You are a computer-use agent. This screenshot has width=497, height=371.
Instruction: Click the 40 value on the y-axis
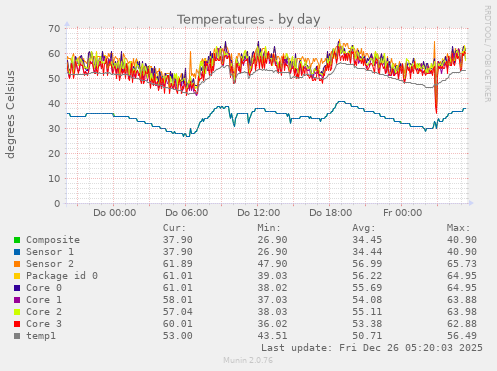54,104
